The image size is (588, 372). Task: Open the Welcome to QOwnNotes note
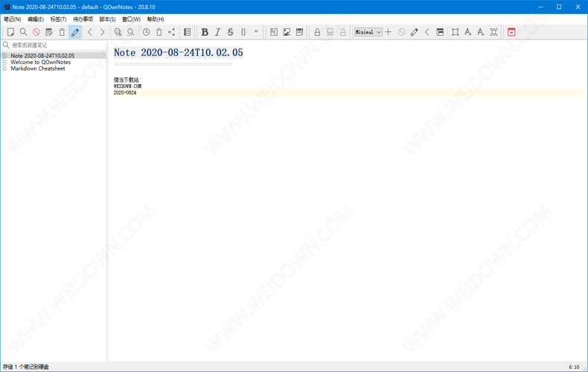click(x=40, y=62)
